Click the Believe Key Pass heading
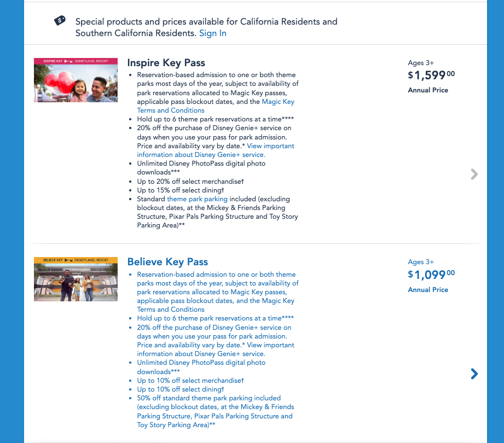The height and width of the screenshot is (443, 504). pos(167,261)
